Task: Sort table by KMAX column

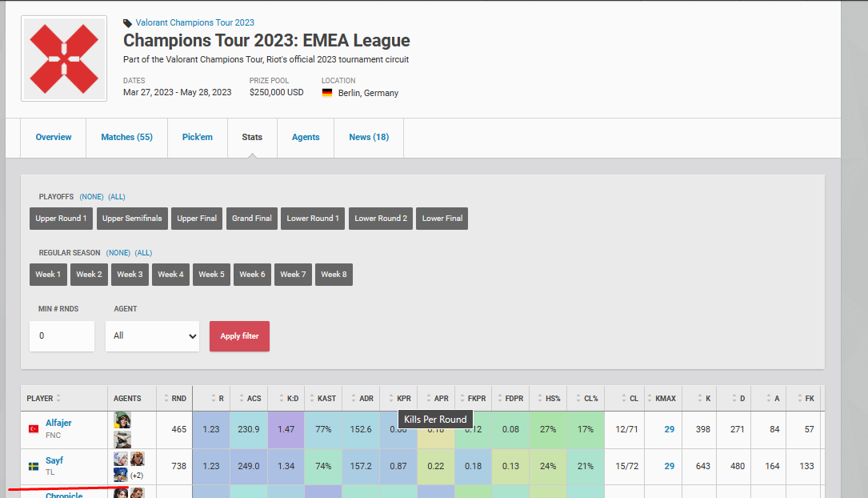Action: click(662, 398)
